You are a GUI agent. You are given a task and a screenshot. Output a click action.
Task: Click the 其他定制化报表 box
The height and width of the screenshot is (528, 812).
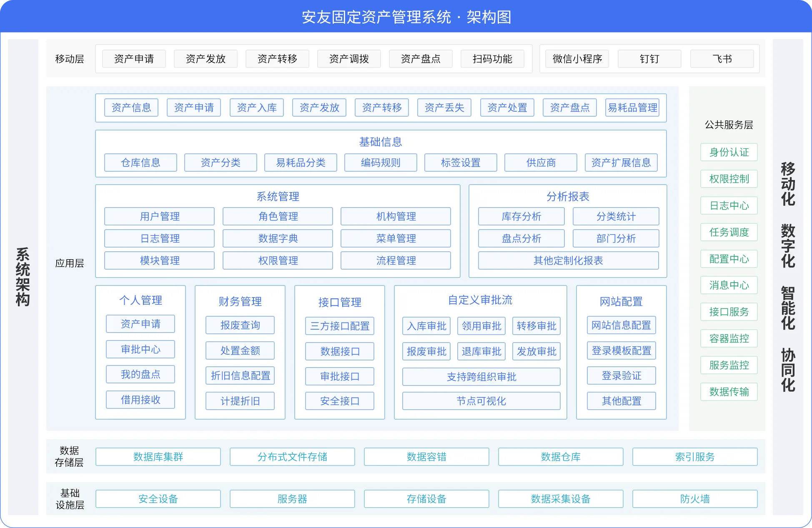[x=569, y=260]
